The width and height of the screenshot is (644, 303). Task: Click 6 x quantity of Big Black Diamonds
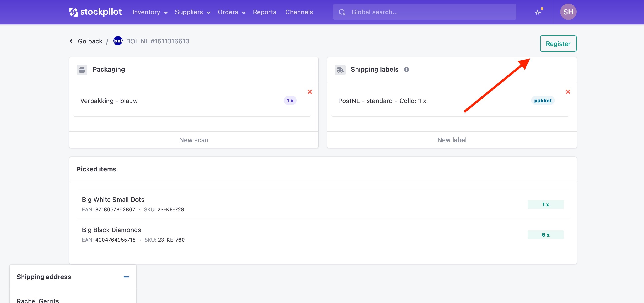pyautogui.click(x=545, y=235)
